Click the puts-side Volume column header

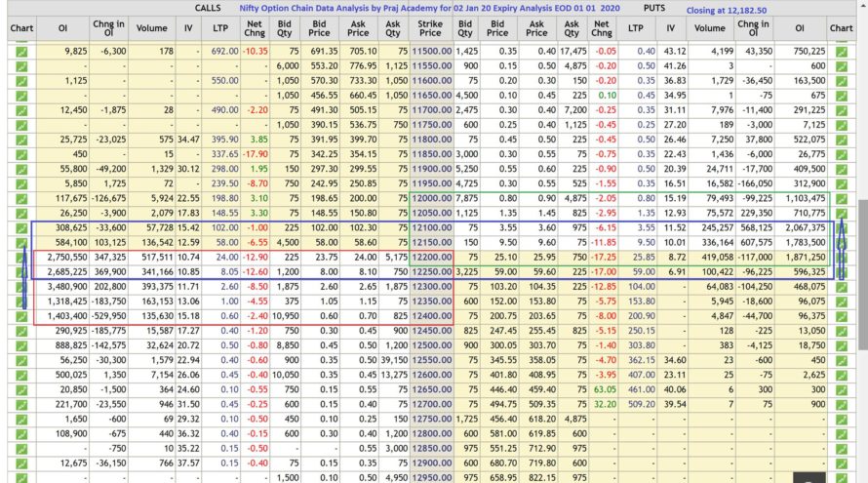710,28
